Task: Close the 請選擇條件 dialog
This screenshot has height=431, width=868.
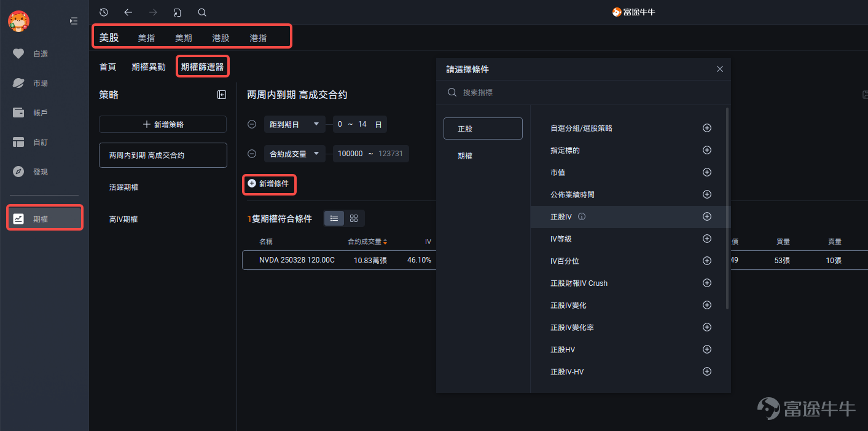Action: [720, 69]
